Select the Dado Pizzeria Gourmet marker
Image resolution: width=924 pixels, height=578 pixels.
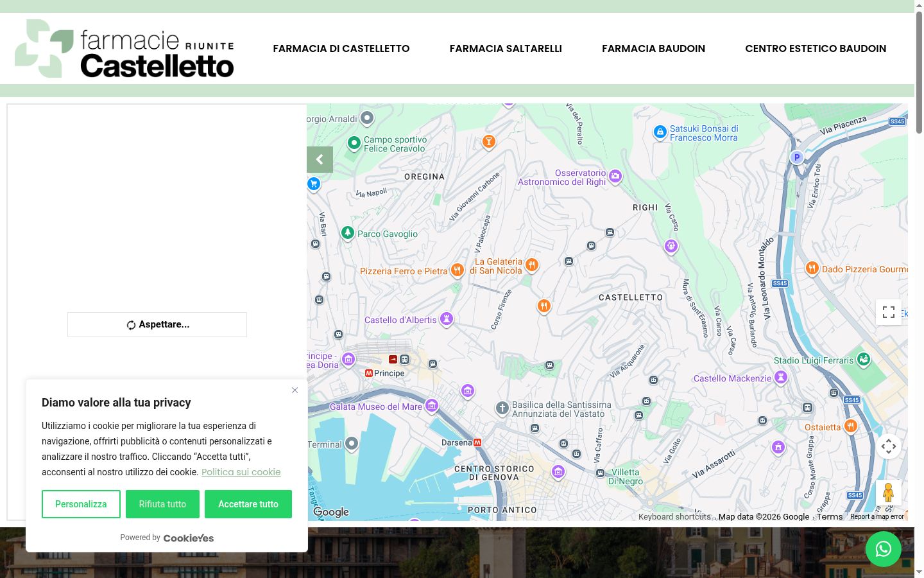click(812, 268)
